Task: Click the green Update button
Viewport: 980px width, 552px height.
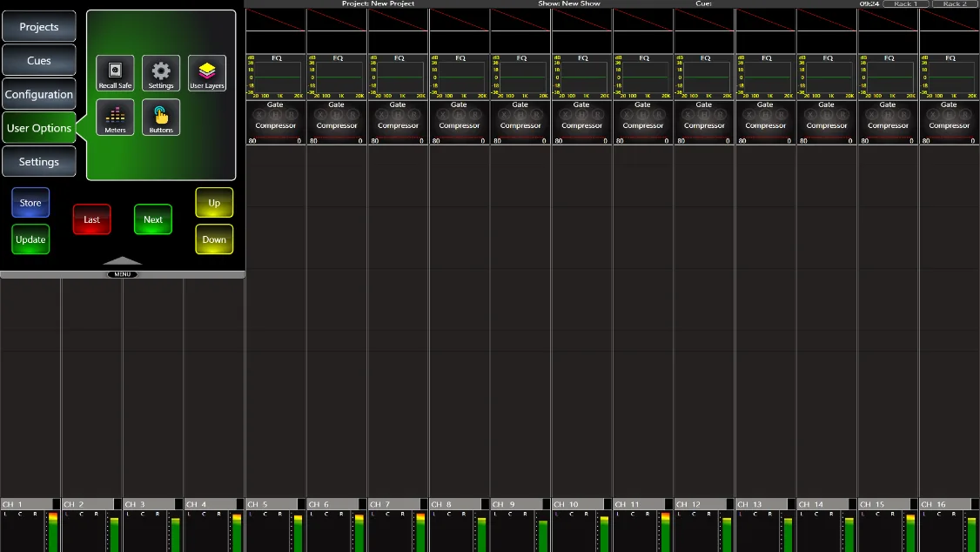Action: coord(30,239)
